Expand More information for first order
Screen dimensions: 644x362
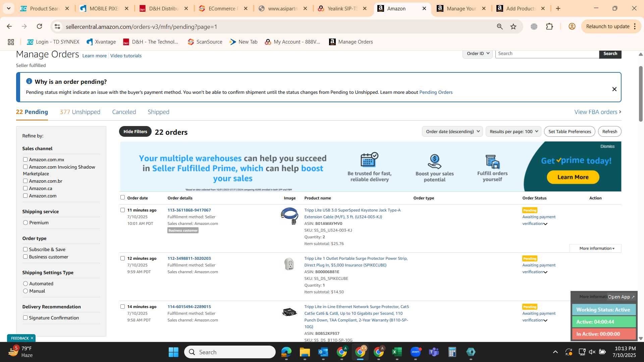point(595,248)
